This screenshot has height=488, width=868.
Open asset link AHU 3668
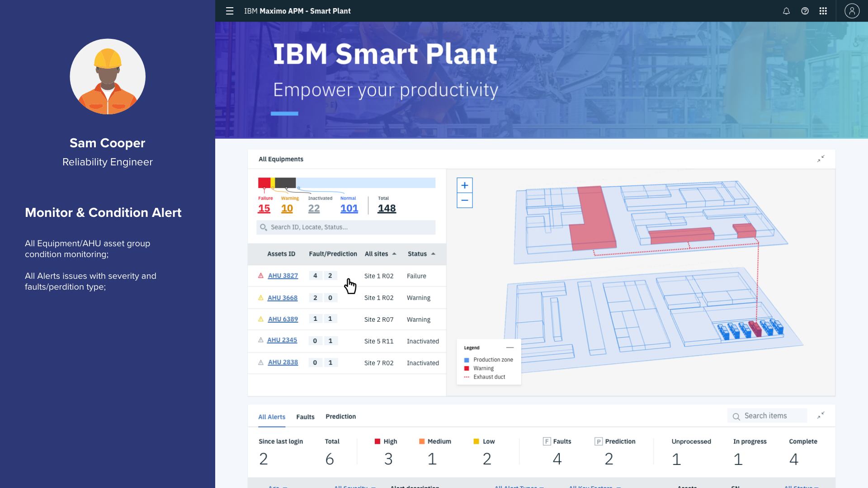tap(283, 298)
